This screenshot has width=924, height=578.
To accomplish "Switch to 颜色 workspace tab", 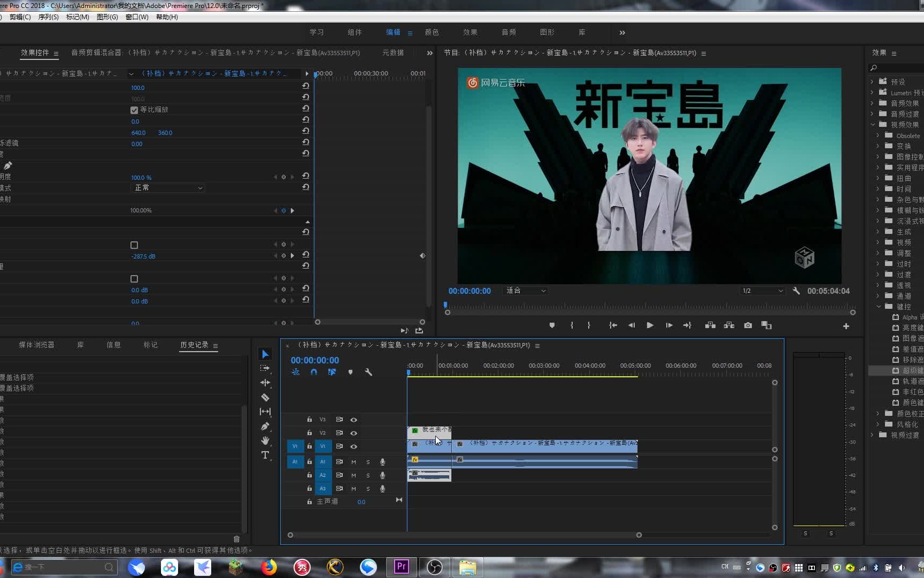I will tap(432, 33).
